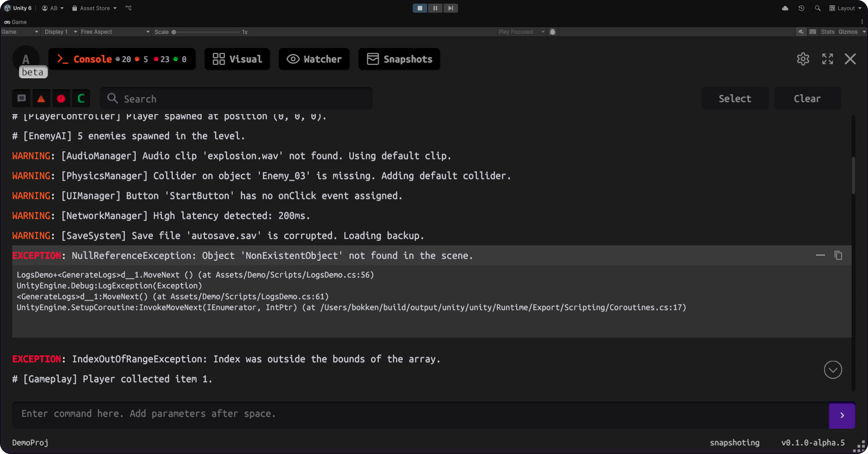Open the Free Aspect dropdown
868x454 pixels.
(115, 32)
